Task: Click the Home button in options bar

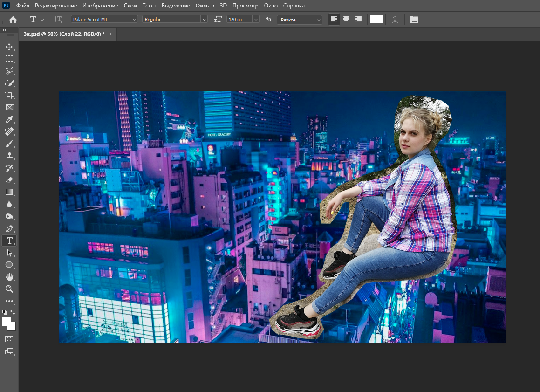Action: [x=13, y=20]
